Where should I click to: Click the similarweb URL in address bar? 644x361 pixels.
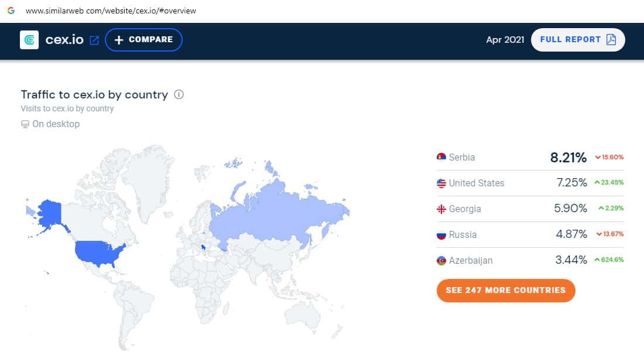click(111, 11)
